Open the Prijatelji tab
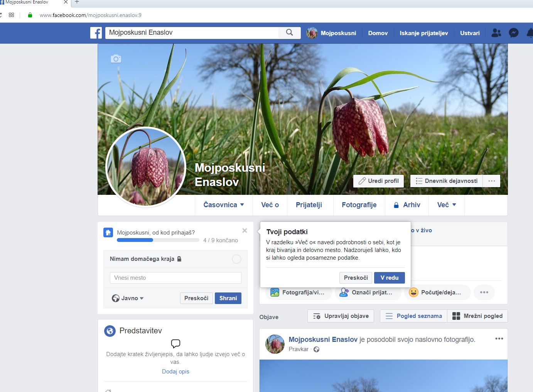533x392 pixels. pos(309,205)
